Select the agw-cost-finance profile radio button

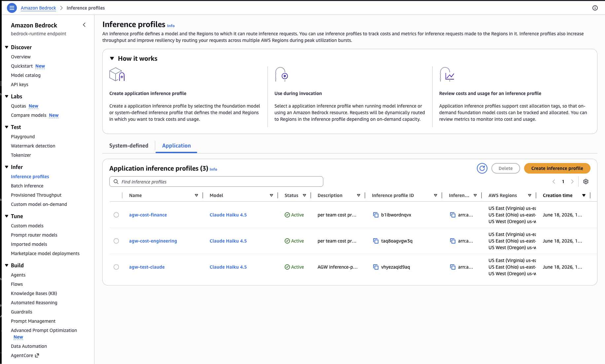[116, 215]
